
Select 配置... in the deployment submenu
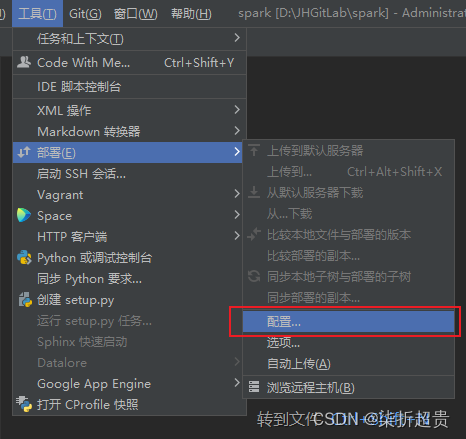point(348,322)
